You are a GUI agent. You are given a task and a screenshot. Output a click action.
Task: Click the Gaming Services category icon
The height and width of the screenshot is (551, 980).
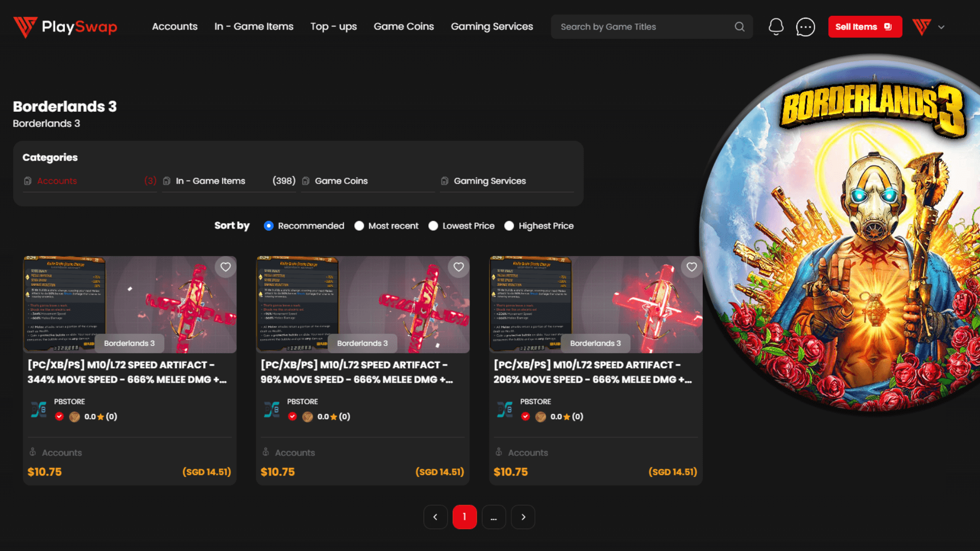pyautogui.click(x=445, y=181)
